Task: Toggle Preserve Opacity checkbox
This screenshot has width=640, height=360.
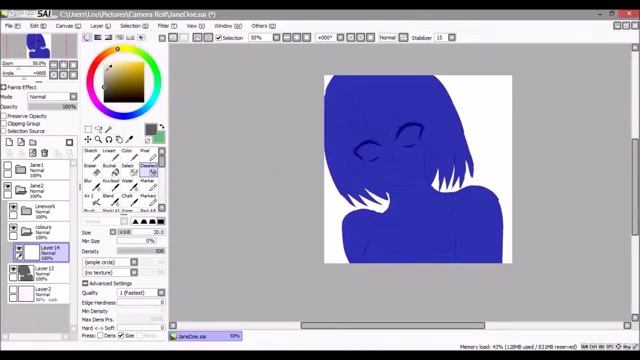Action: click(x=4, y=116)
